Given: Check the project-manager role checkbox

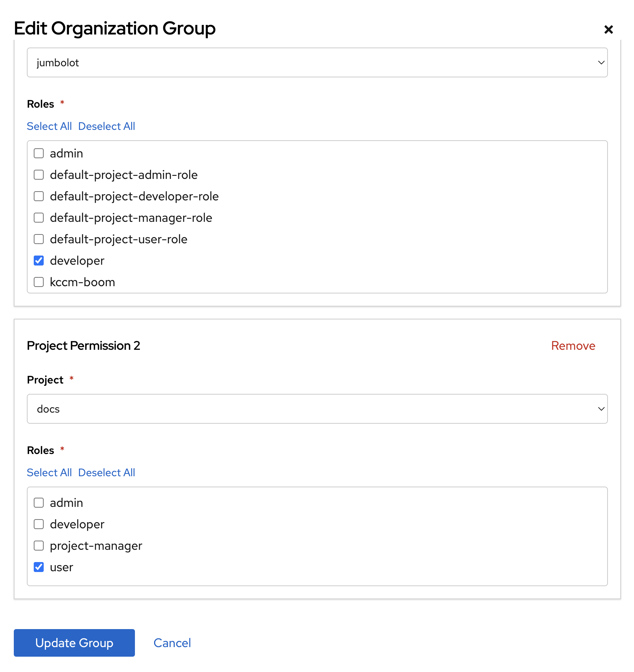Looking at the screenshot, I should [39, 546].
